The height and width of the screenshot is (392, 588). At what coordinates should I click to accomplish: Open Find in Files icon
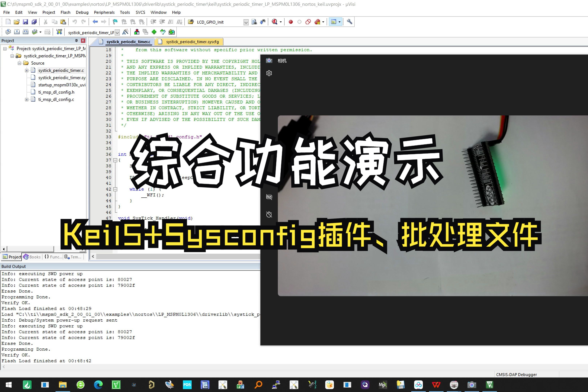[x=191, y=22]
